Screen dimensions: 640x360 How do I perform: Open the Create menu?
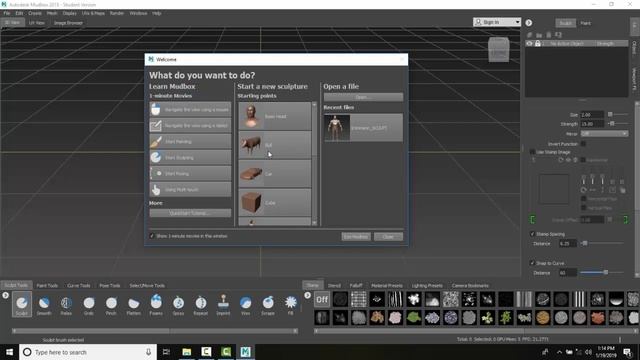point(35,13)
